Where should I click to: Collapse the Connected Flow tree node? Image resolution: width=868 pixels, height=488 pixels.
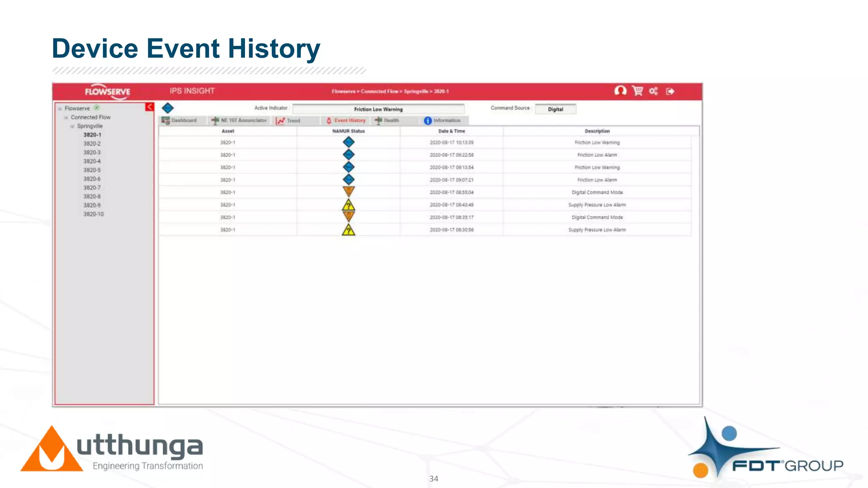(x=66, y=117)
